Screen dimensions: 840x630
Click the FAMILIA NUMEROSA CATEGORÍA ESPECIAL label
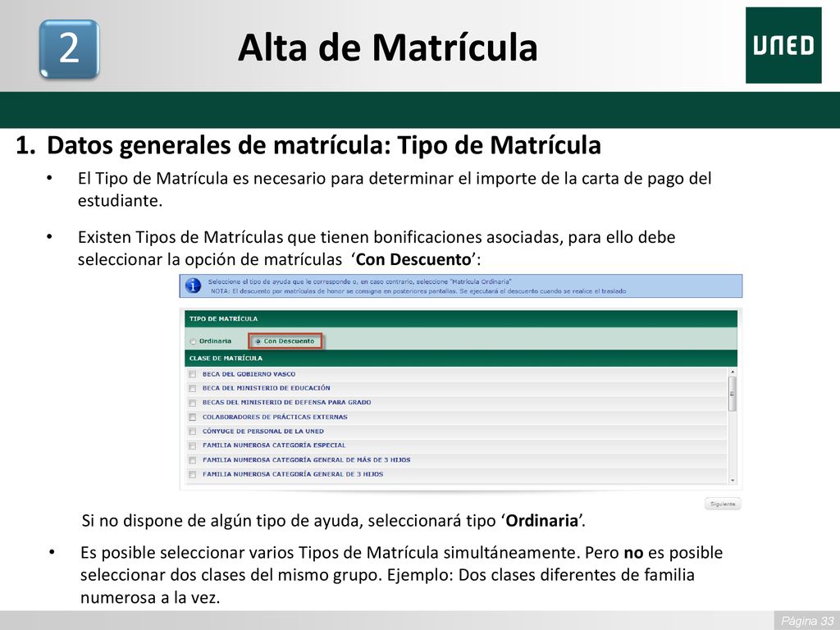pos(274,445)
